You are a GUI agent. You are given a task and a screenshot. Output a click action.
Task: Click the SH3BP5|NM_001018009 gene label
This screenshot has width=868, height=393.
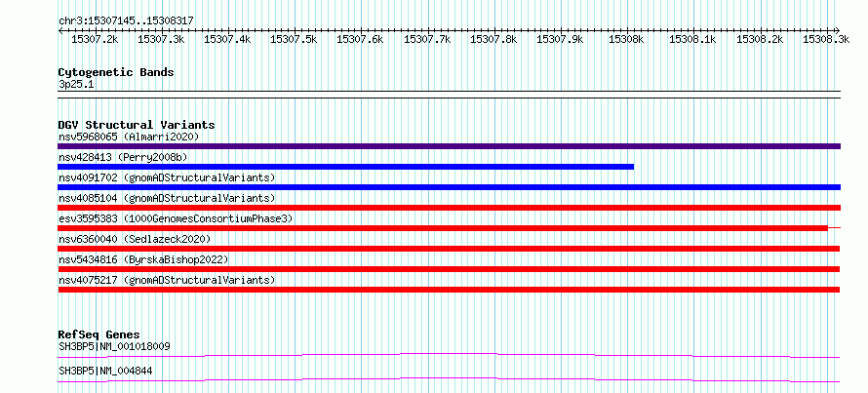pos(114,346)
